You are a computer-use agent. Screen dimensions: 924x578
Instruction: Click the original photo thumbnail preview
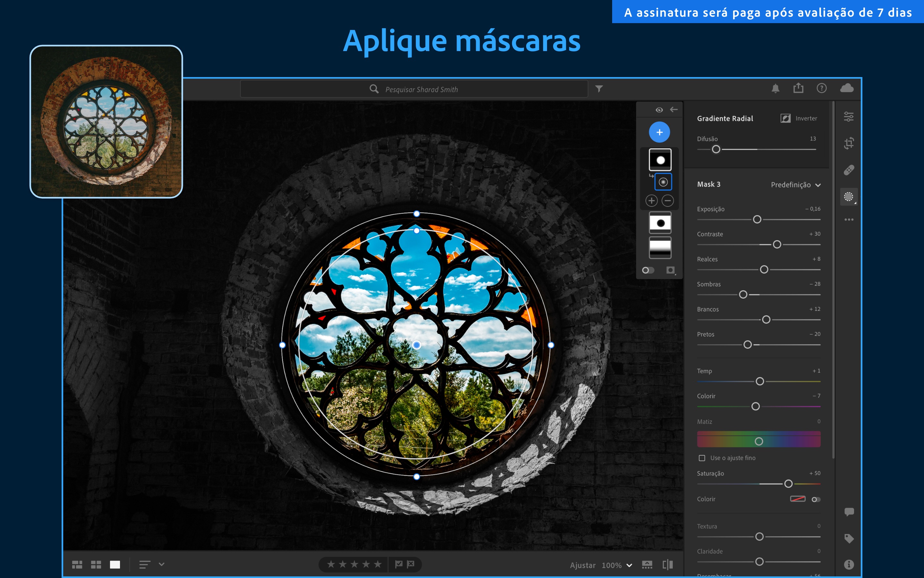[106, 122]
